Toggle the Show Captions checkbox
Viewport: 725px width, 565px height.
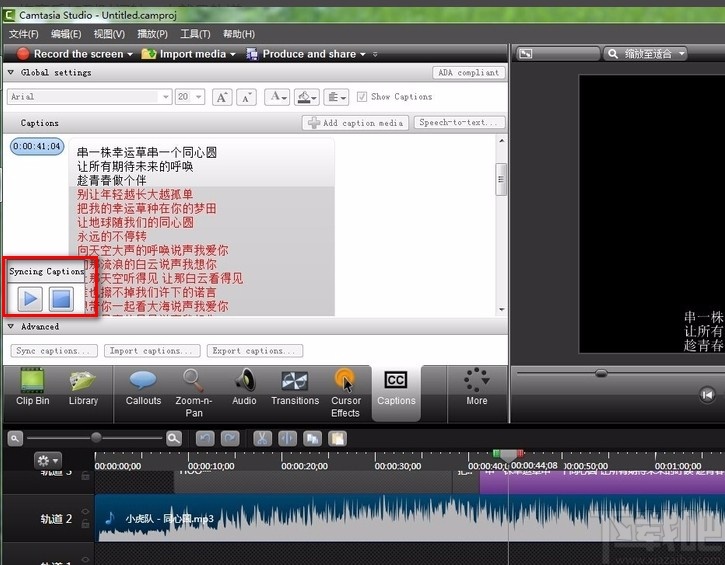362,97
